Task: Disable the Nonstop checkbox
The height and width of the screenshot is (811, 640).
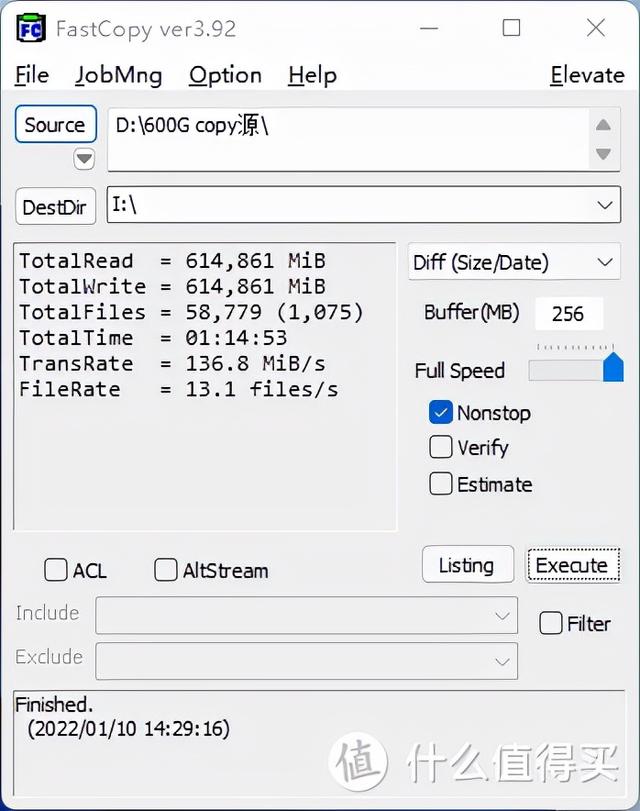Action: tap(441, 413)
